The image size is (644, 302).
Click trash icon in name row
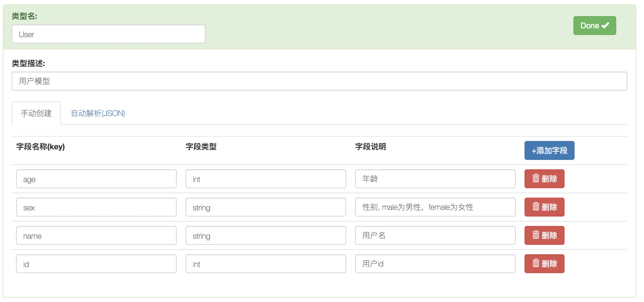click(536, 235)
